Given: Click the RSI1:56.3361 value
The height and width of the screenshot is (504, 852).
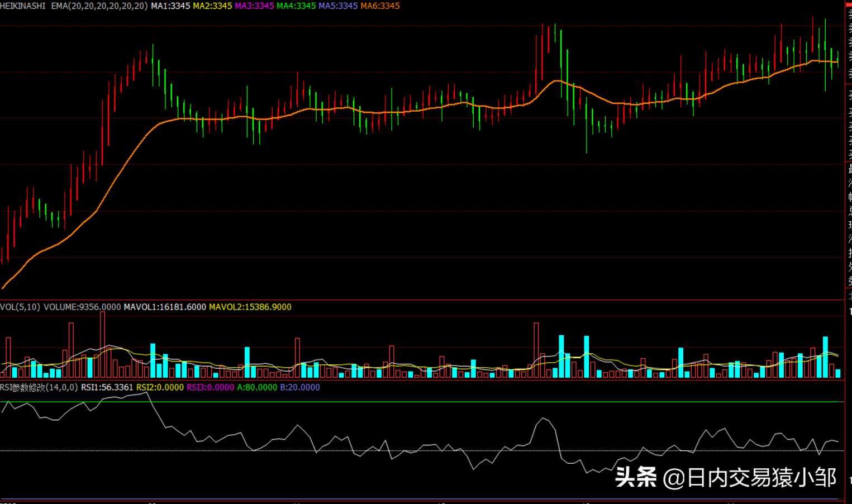Looking at the screenshot, I should pyautogui.click(x=107, y=387).
